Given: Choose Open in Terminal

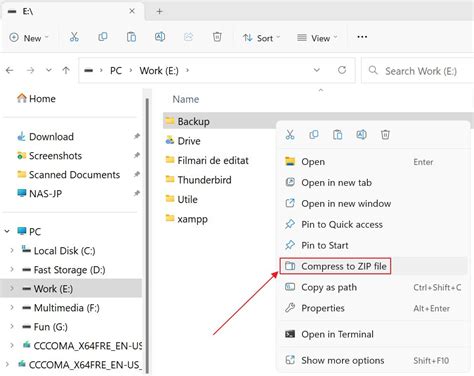Looking at the screenshot, I should coord(373,334).
